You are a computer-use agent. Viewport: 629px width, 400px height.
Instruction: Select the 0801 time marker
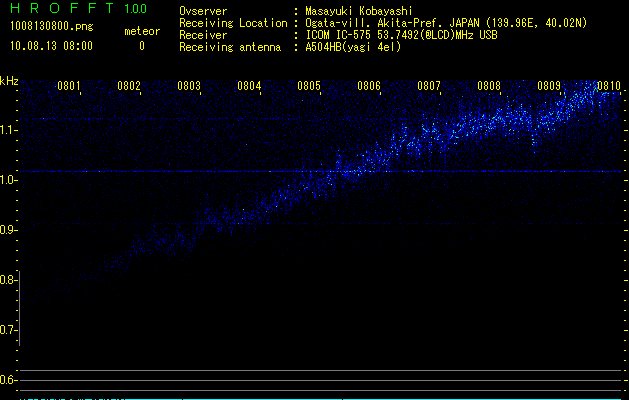click(69, 86)
